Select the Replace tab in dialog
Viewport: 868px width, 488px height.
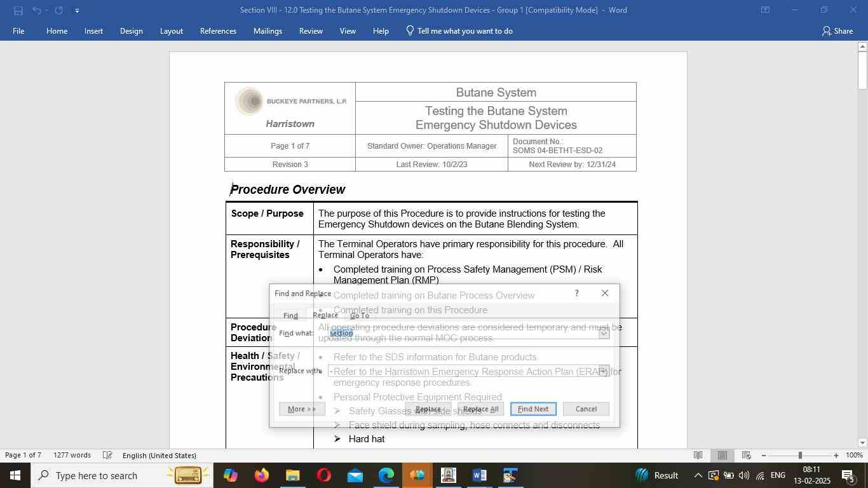coord(325,315)
